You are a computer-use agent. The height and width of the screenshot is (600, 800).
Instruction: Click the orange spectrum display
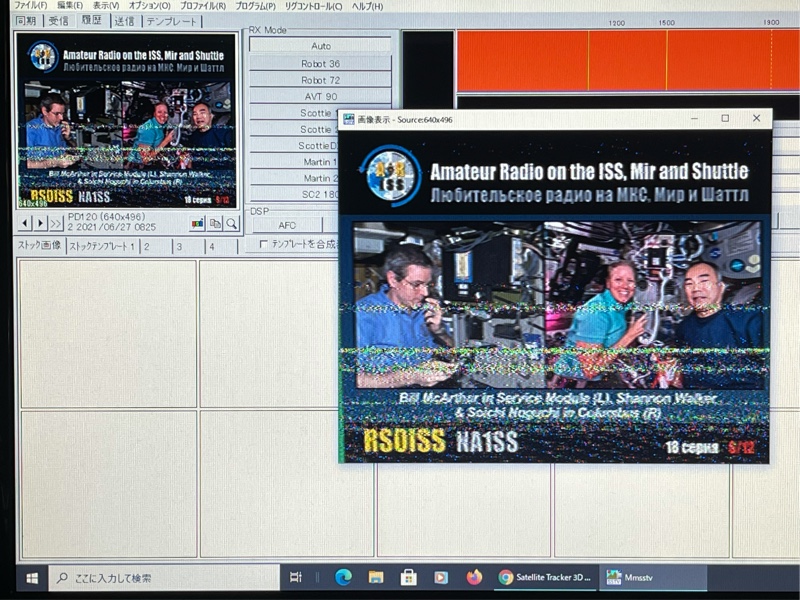[x=628, y=61]
